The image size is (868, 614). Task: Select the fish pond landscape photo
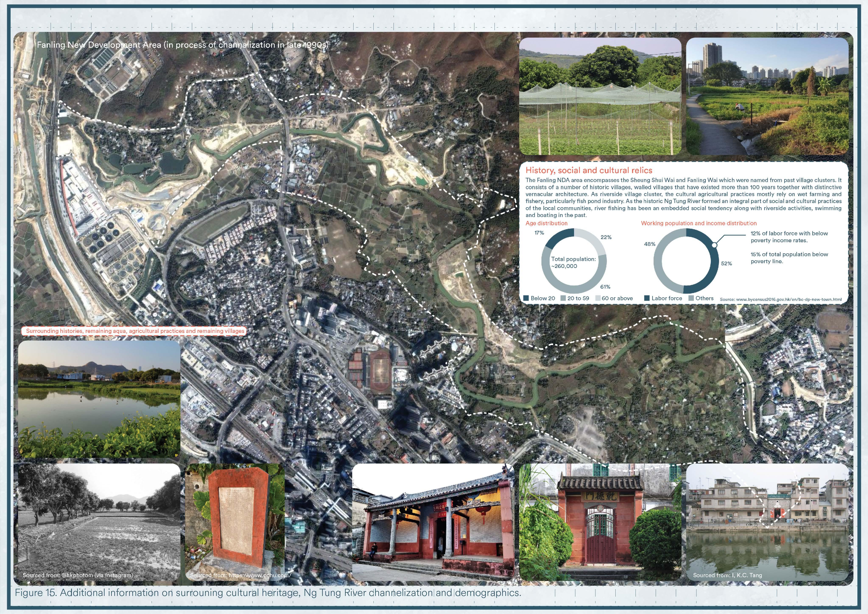(99, 399)
